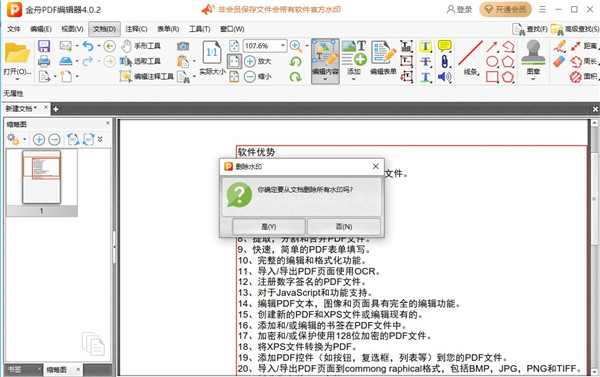Click the Login (登录) link
This screenshot has height=377, width=600.
coord(460,10)
